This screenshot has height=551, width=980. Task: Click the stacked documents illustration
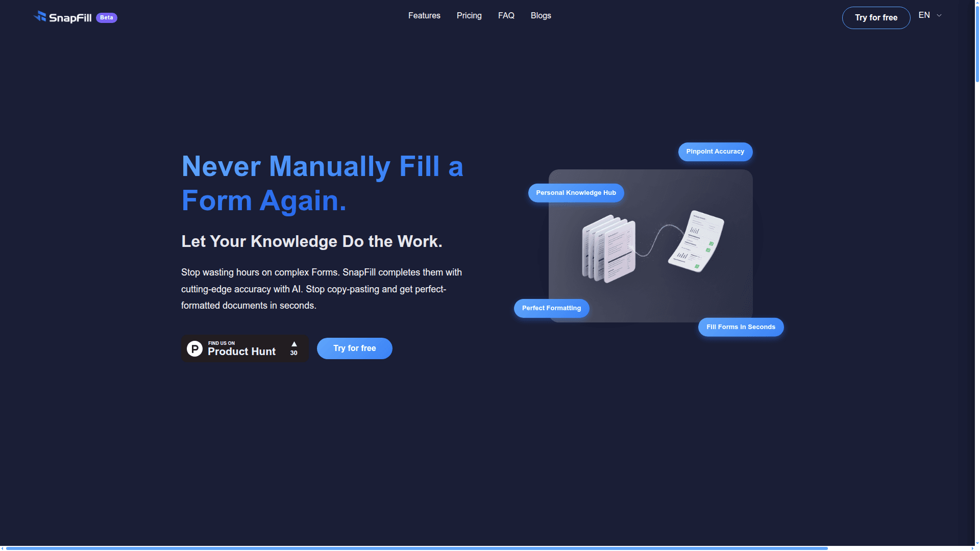click(609, 248)
